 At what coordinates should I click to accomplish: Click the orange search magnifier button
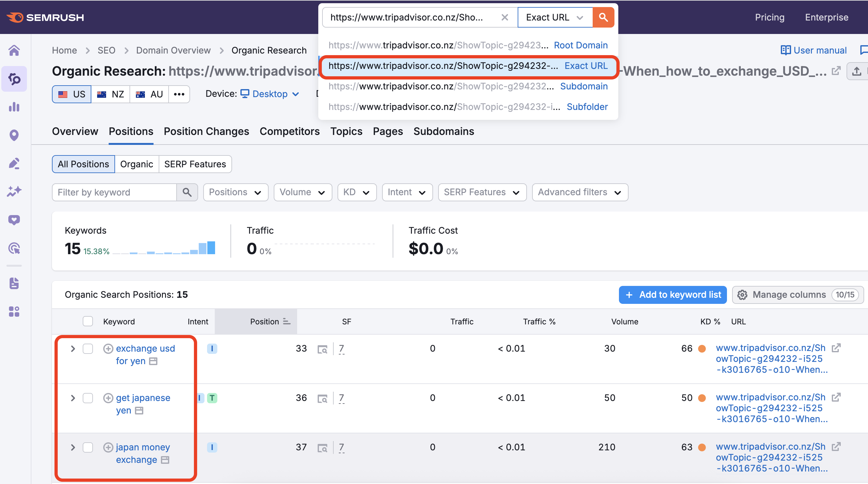(603, 17)
